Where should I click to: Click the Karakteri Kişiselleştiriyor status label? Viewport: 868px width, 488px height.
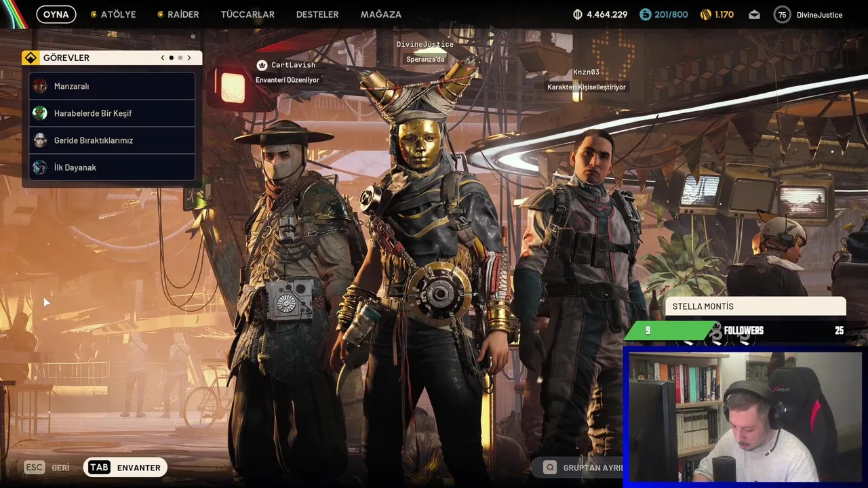587,87
